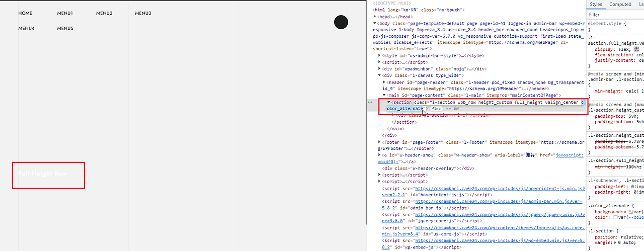This screenshot has height=251, width=644.
Task: Select the Full Height Row text on page
Action: click(42, 174)
